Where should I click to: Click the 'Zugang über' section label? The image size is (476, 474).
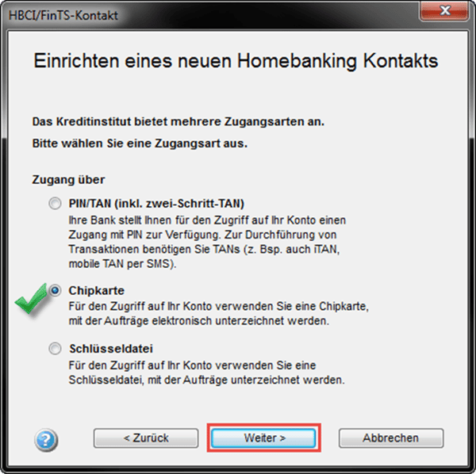(x=68, y=180)
